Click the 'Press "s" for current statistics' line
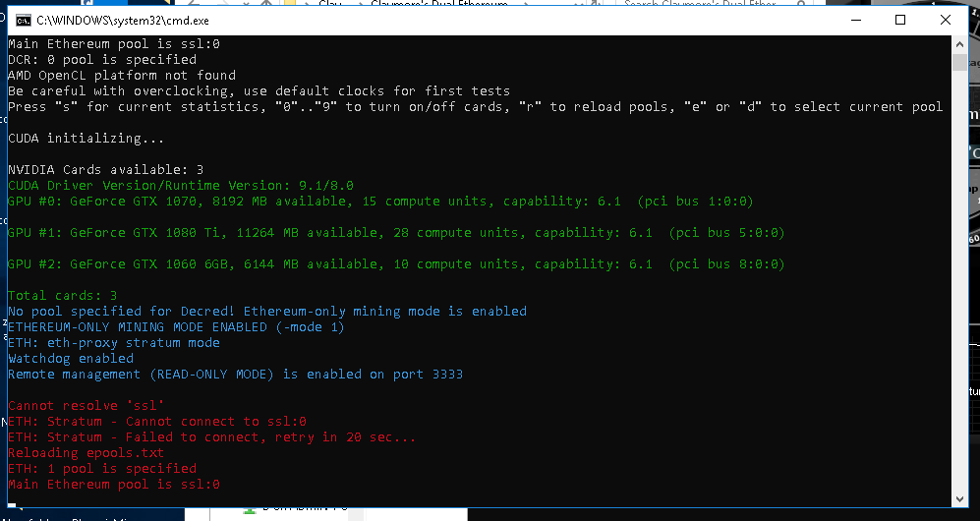This screenshot has width=980, height=521. click(475, 107)
